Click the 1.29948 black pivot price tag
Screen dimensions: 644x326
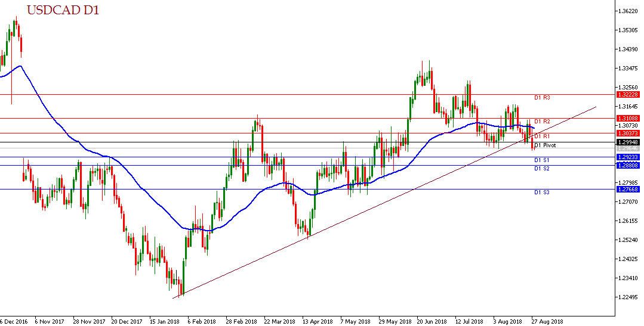[x=628, y=142]
